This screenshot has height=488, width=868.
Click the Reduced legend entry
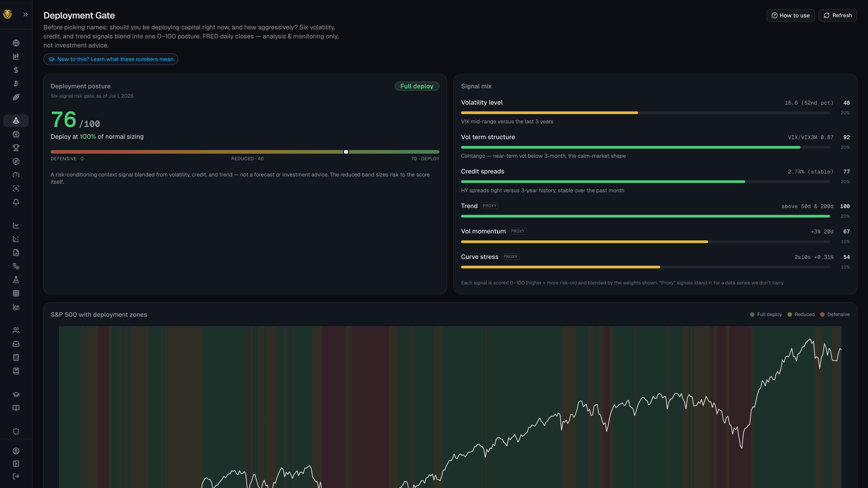(x=801, y=314)
